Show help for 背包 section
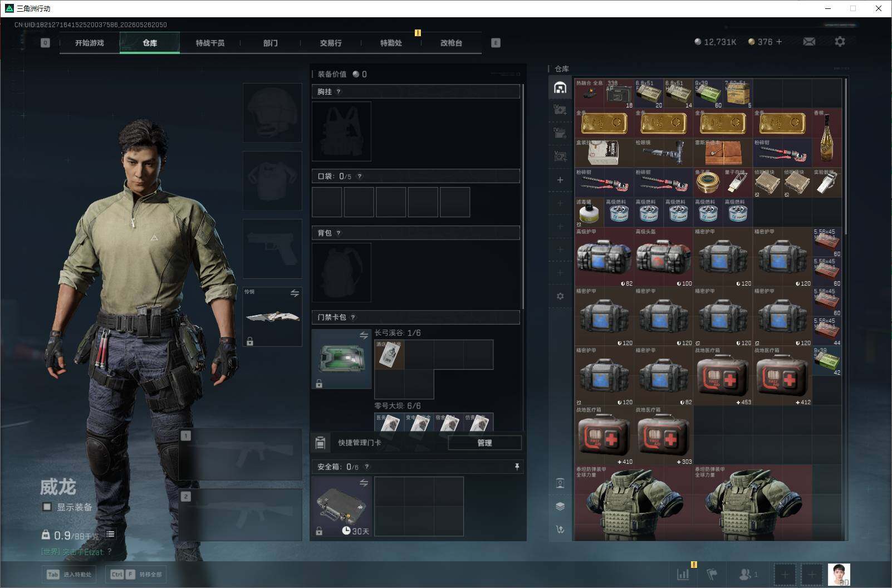The width and height of the screenshot is (892, 588). pos(339,233)
